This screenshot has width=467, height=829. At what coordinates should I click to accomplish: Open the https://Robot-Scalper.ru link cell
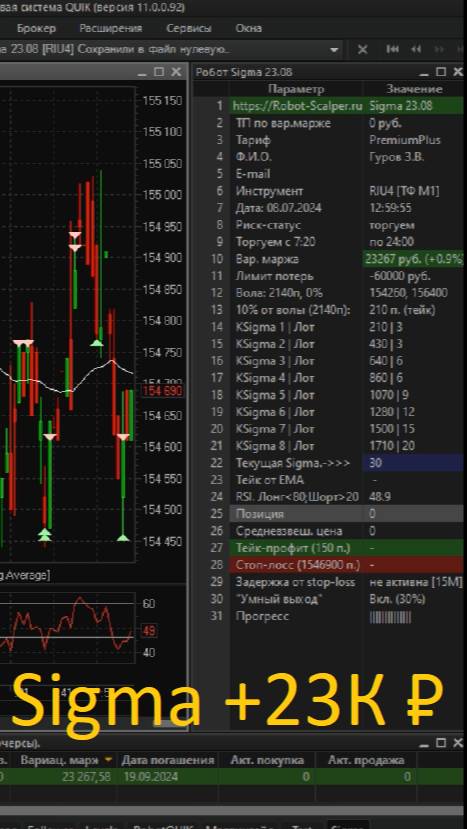coord(297,106)
